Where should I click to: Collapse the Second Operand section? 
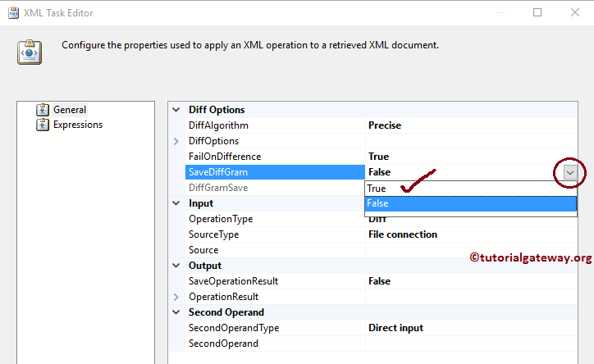(176, 312)
